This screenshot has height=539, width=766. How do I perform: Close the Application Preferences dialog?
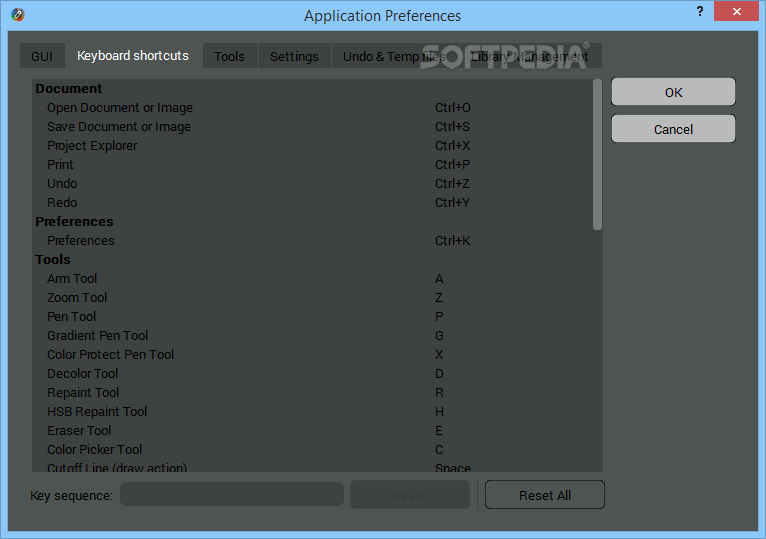coord(736,11)
